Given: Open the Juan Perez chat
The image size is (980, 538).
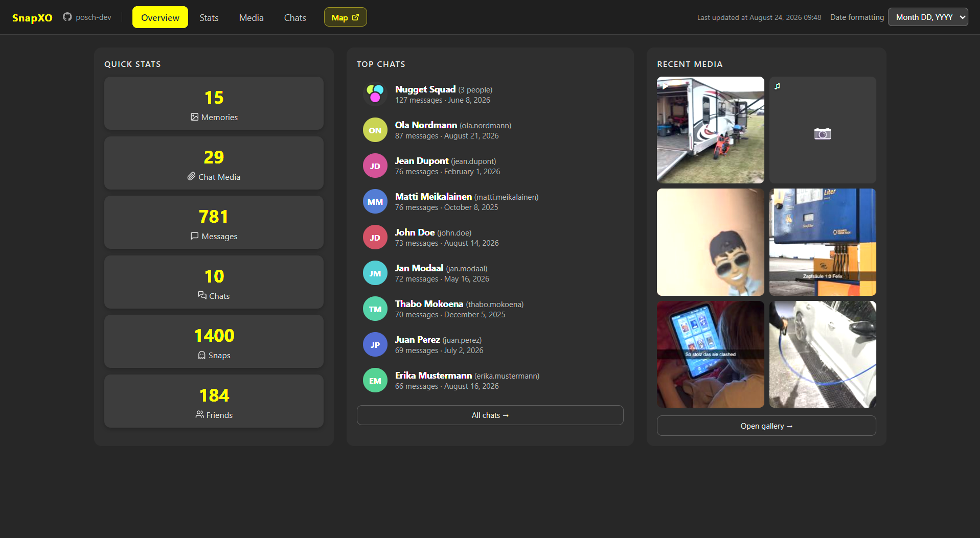Looking at the screenshot, I should [x=490, y=345].
